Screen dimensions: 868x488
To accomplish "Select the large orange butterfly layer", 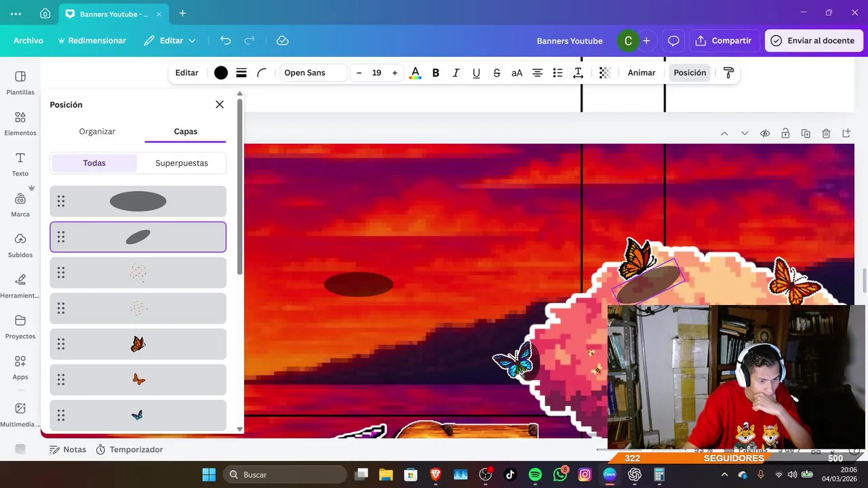I will pos(138,344).
